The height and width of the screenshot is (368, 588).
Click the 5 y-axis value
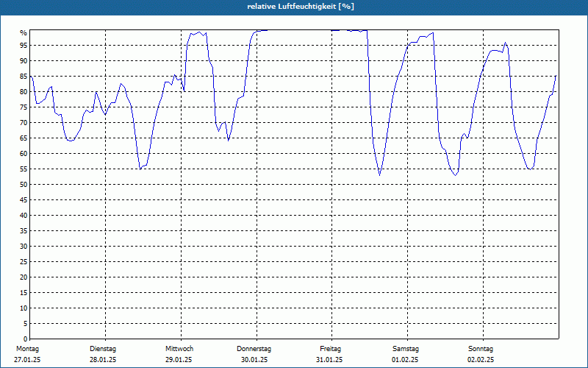[x=26, y=323]
